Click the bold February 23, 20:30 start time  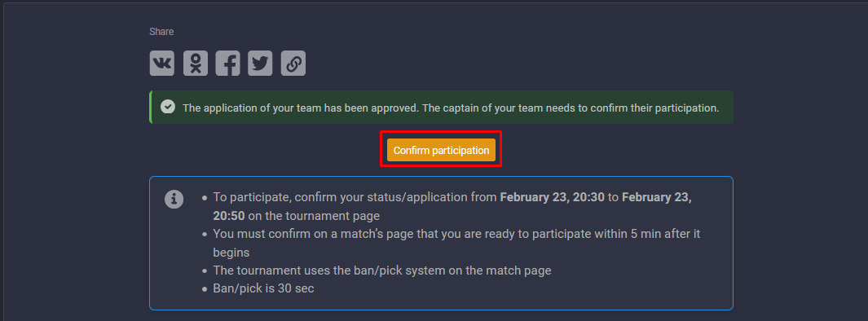pos(552,197)
